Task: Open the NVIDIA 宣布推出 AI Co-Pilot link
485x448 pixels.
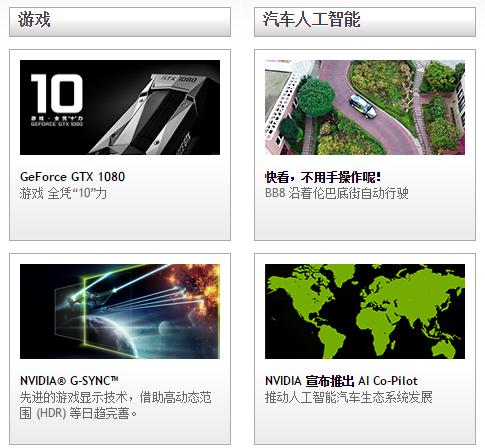Action: 341,381
